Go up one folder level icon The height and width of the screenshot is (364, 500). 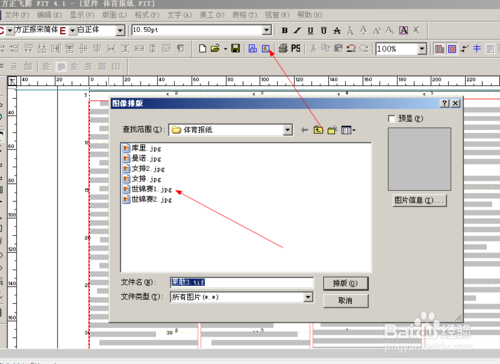pyautogui.click(x=318, y=130)
